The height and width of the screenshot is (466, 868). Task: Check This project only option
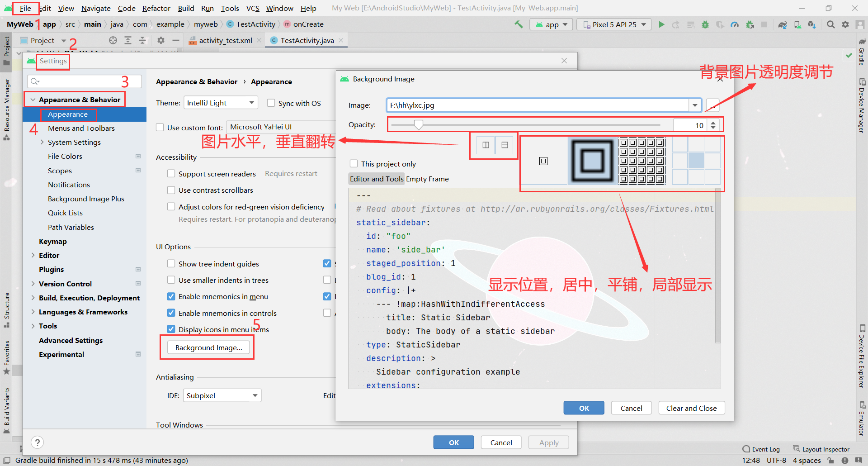point(354,163)
